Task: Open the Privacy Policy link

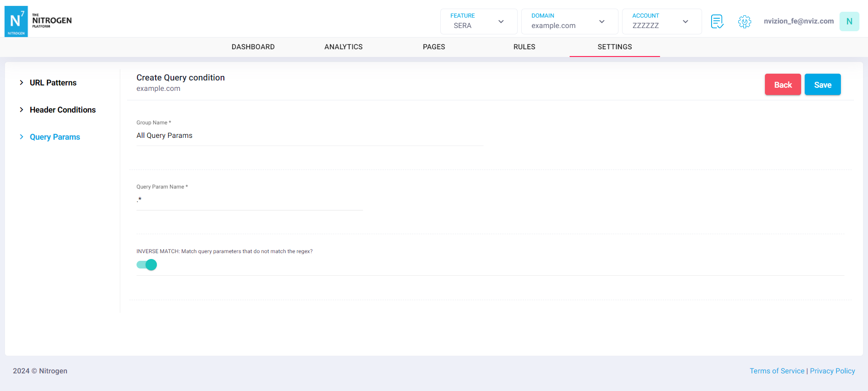Action: click(x=832, y=371)
